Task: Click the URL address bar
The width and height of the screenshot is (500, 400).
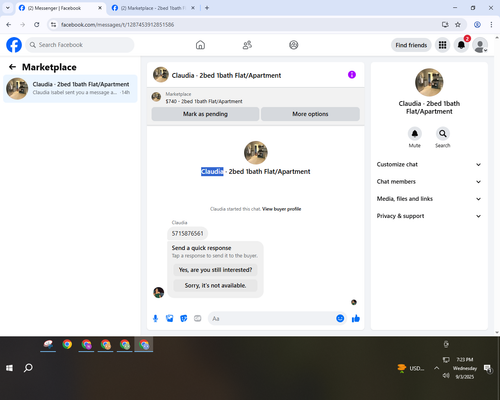Action: [x=247, y=25]
